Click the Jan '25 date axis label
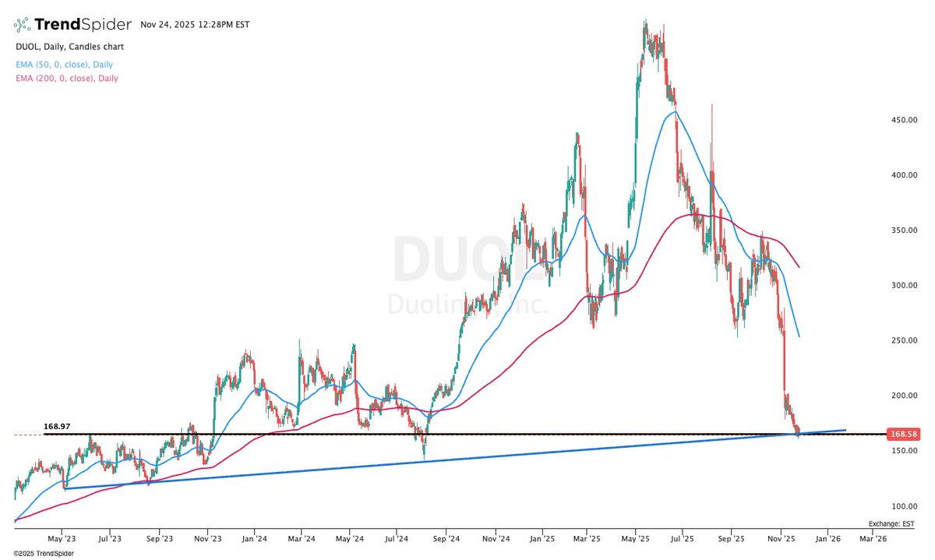 (x=542, y=538)
